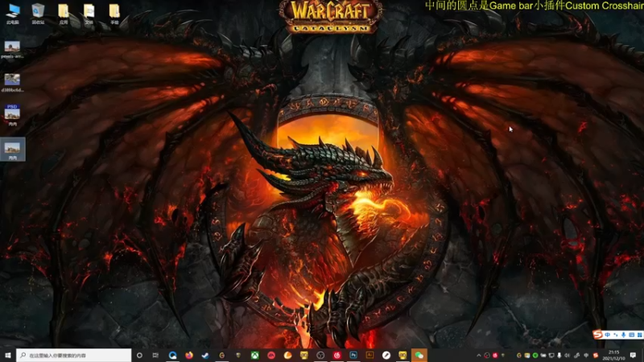Open the 应用 folder on desktop
The width and height of the screenshot is (644, 362).
coord(64,14)
